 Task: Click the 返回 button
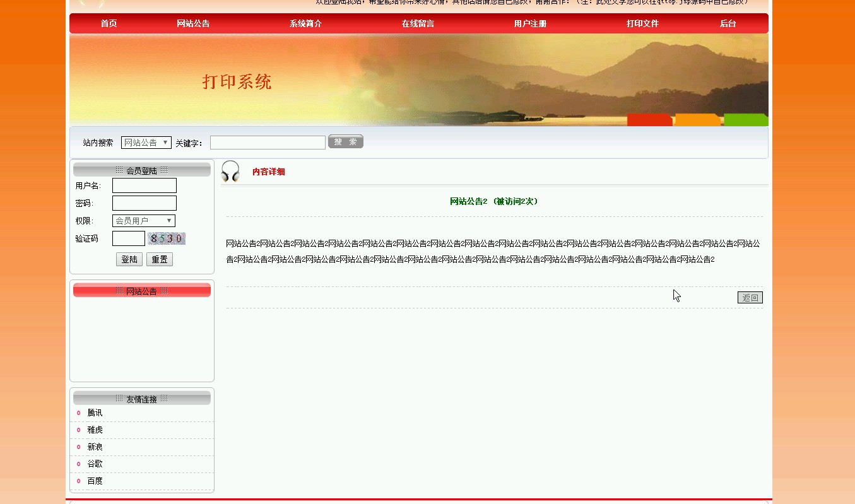point(750,298)
